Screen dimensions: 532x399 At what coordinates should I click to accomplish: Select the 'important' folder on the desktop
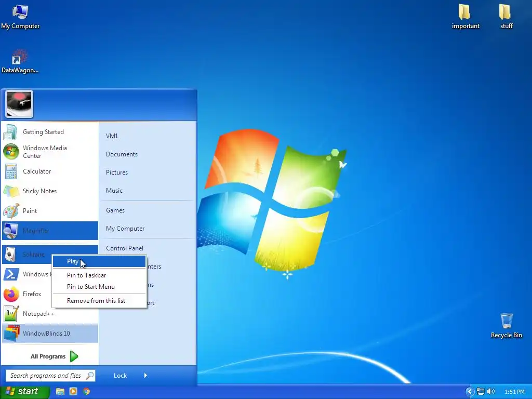point(465,17)
